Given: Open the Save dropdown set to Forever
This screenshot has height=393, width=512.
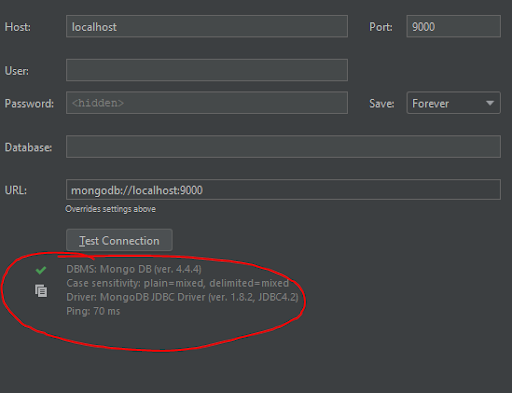Looking at the screenshot, I should point(453,103).
